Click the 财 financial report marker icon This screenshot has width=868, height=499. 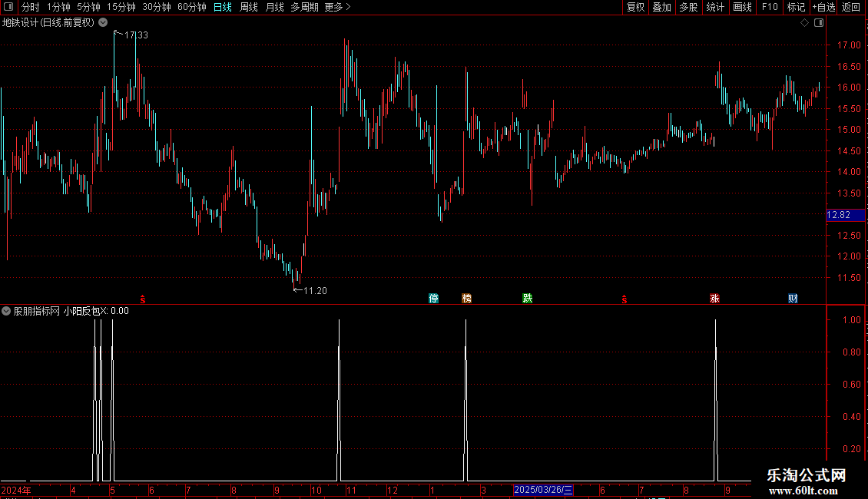[x=793, y=298]
